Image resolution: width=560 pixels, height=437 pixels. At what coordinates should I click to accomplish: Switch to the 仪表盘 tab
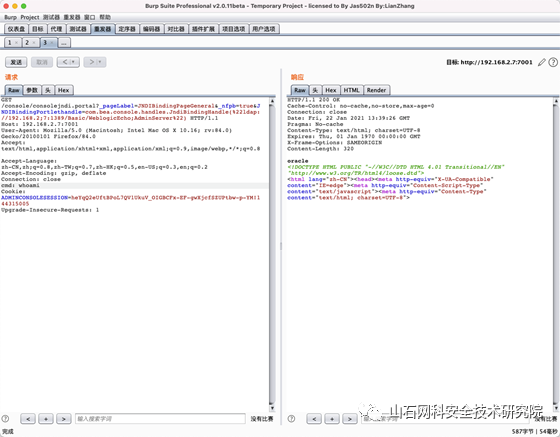[16, 29]
